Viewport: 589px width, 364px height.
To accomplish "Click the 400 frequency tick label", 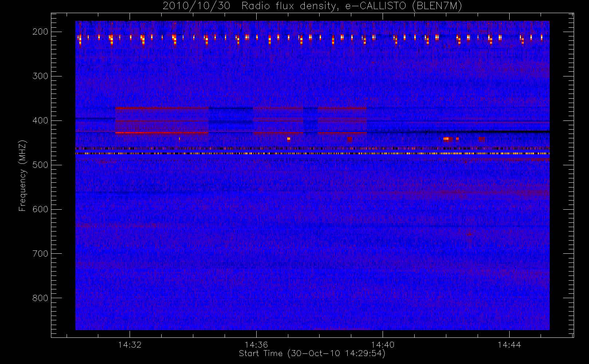I will click(40, 120).
